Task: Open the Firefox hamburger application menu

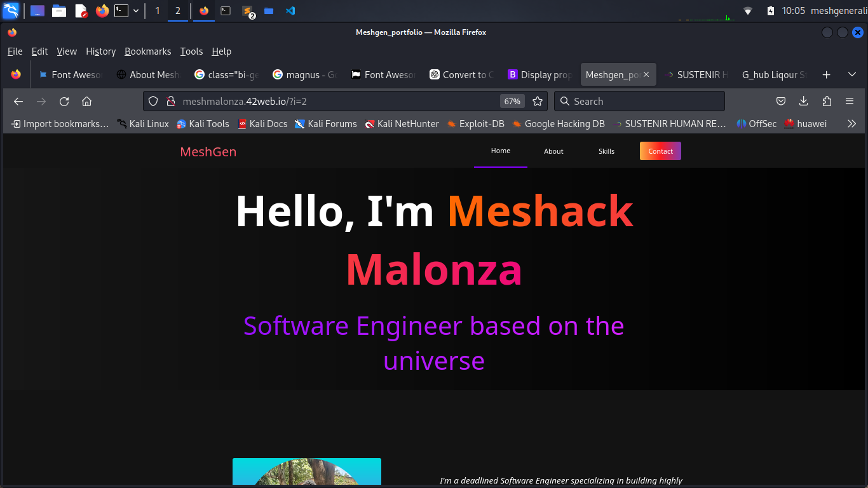Action: [850, 101]
